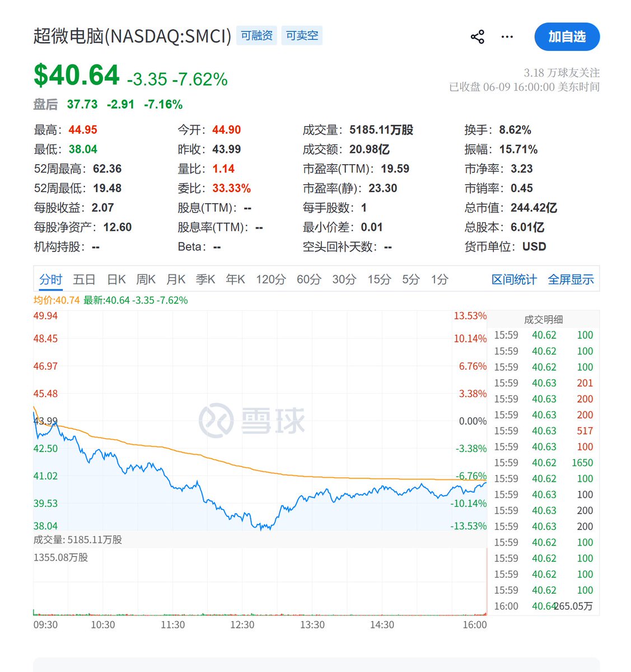Select the 5分 interval tab
This screenshot has width=631, height=672.
pos(411,279)
